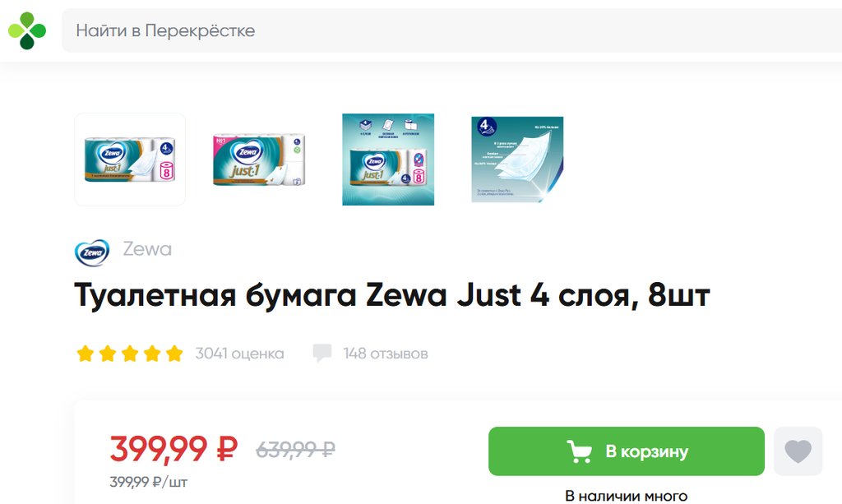
Task: Focus the 'Найти в Перекрёстке' search field
Action: click(451, 30)
